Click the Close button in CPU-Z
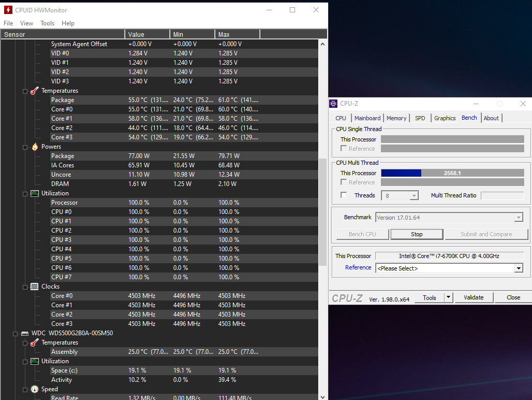 (513, 297)
